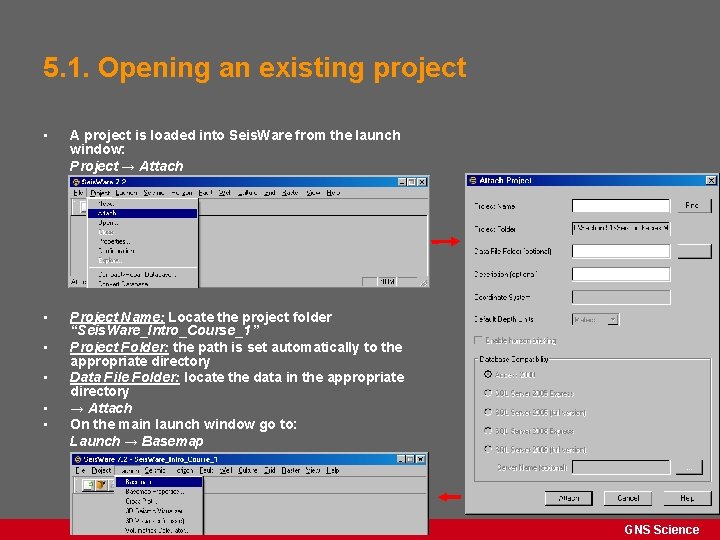Open the View menu in the SeisWare_Intro_Course_1 window

pyautogui.click(x=313, y=471)
